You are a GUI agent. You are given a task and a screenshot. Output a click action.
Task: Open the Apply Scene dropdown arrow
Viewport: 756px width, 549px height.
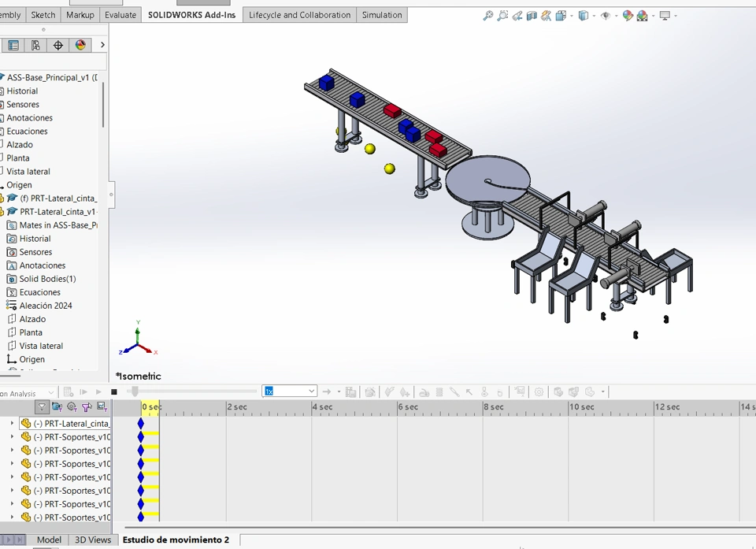pos(654,16)
